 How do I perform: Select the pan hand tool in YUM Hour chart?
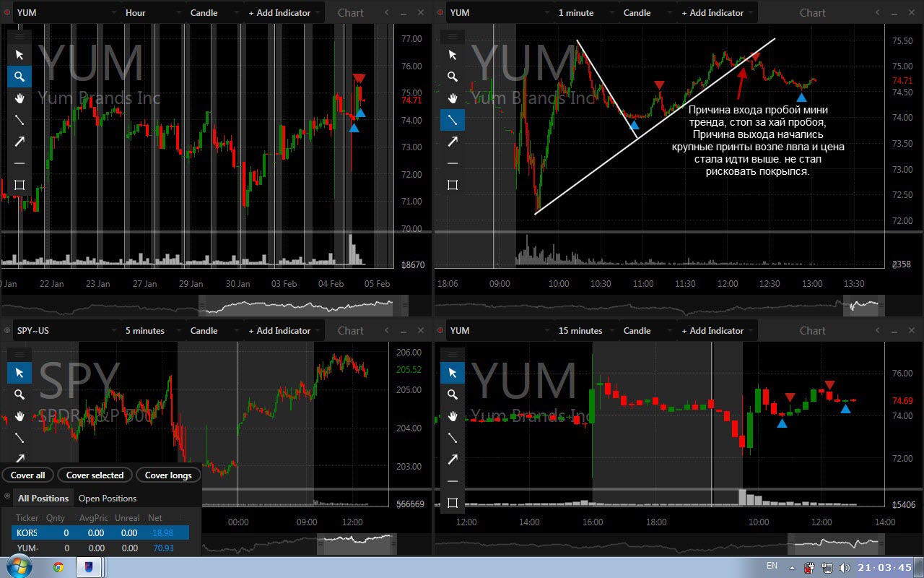[x=19, y=98]
